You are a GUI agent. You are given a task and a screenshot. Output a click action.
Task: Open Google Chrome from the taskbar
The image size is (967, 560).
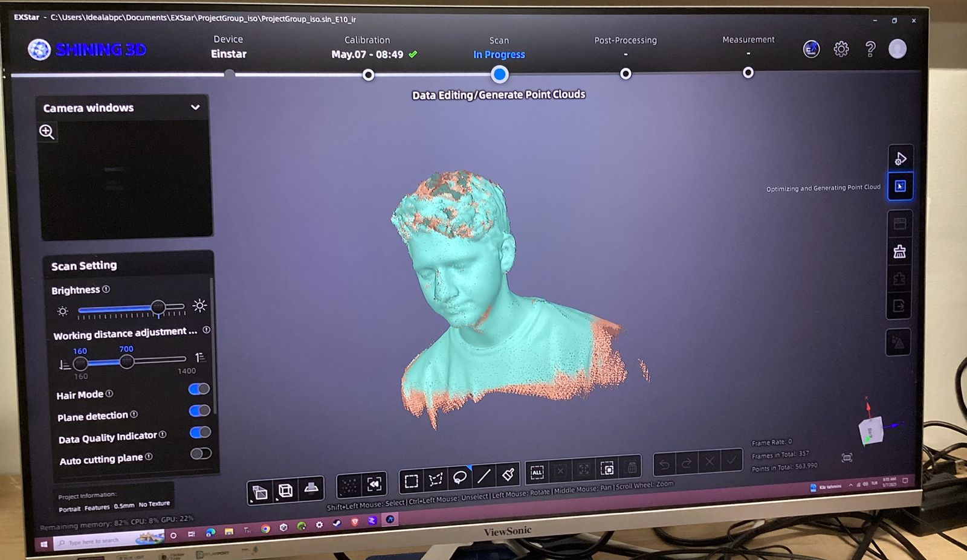pos(265,529)
